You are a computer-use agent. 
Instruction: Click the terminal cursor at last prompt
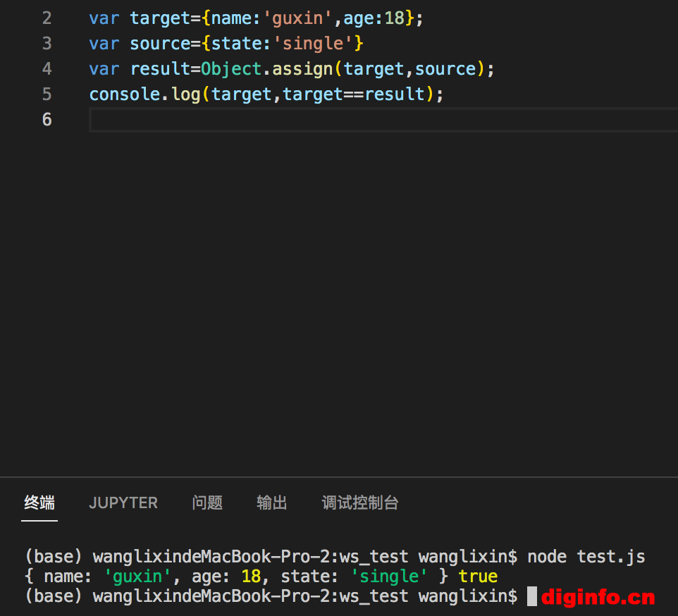(532, 596)
